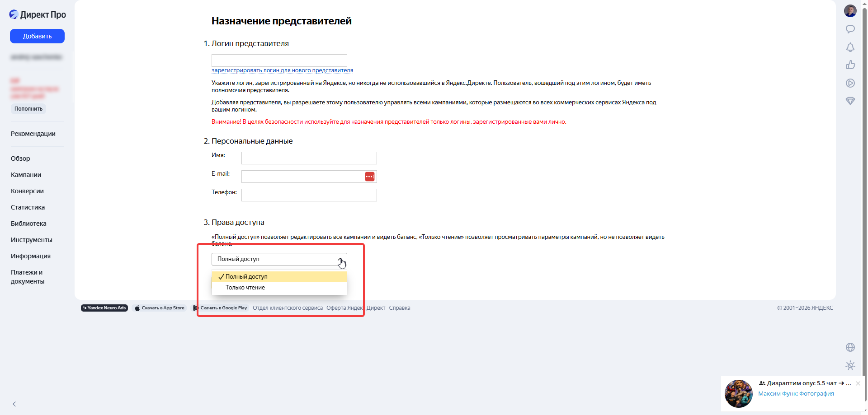Open the user profile avatar
The height and width of the screenshot is (415, 868).
click(850, 11)
